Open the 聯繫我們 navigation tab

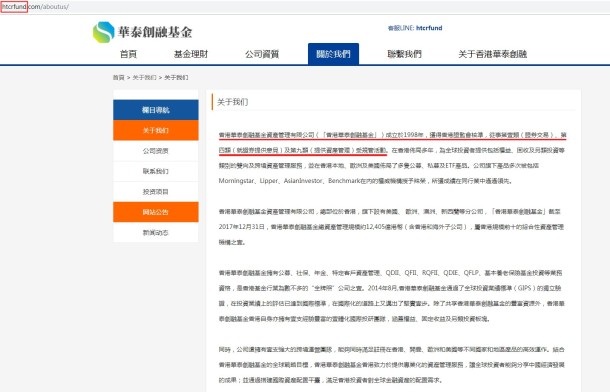pos(405,54)
